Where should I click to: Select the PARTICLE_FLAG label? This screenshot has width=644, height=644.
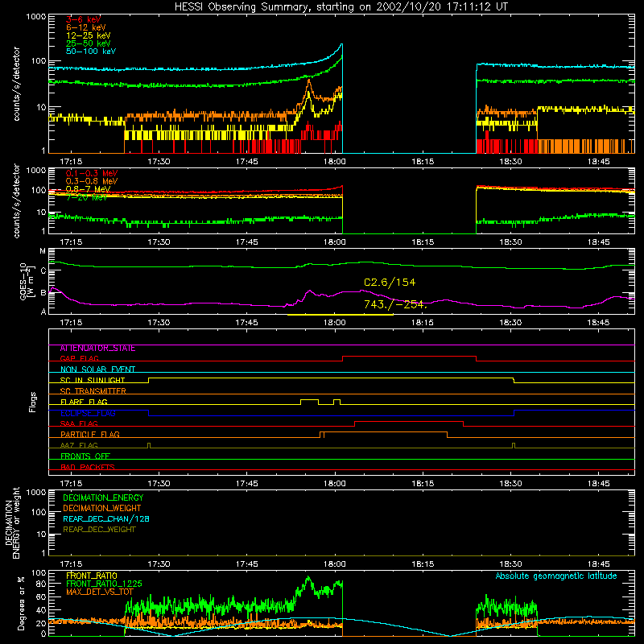coord(90,434)
